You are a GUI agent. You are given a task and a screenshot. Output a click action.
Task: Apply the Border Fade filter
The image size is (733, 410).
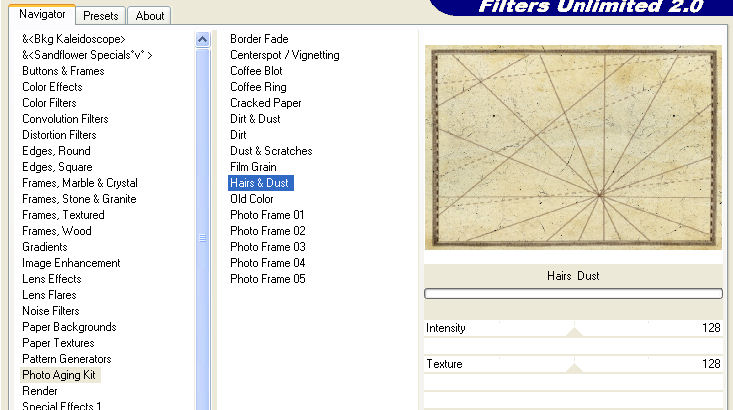pyautogui.click(x=259, y=39)
